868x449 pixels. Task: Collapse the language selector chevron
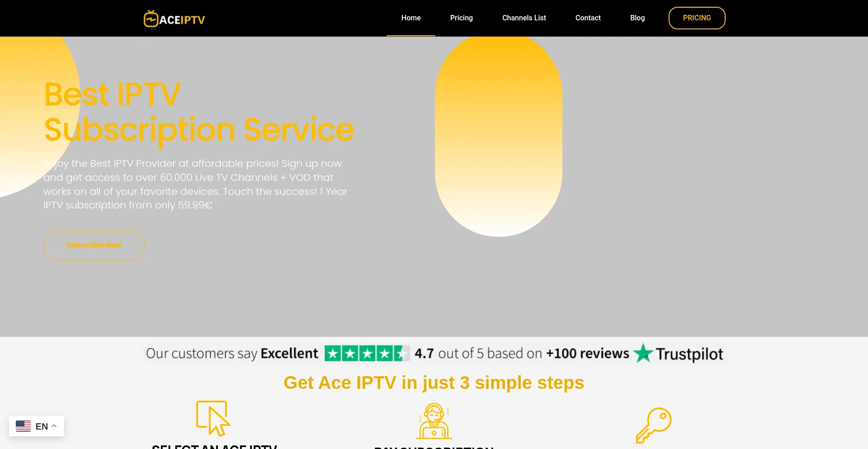click(53, 425)
